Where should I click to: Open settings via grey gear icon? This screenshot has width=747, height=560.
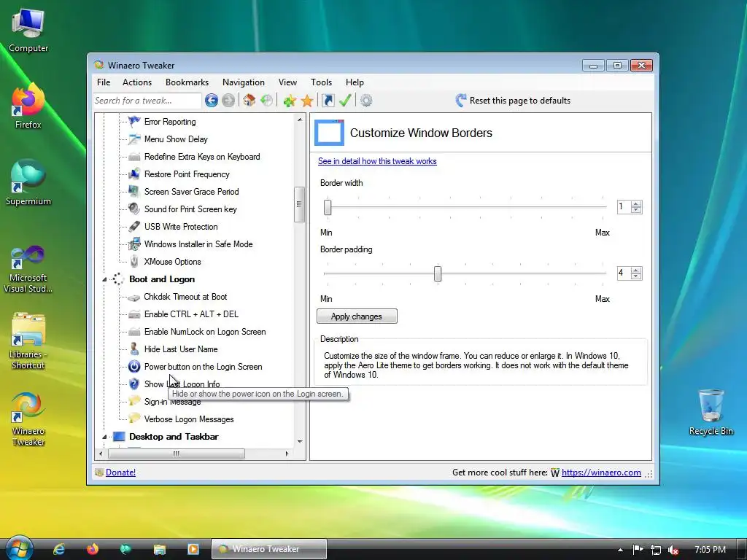point(366,101)
